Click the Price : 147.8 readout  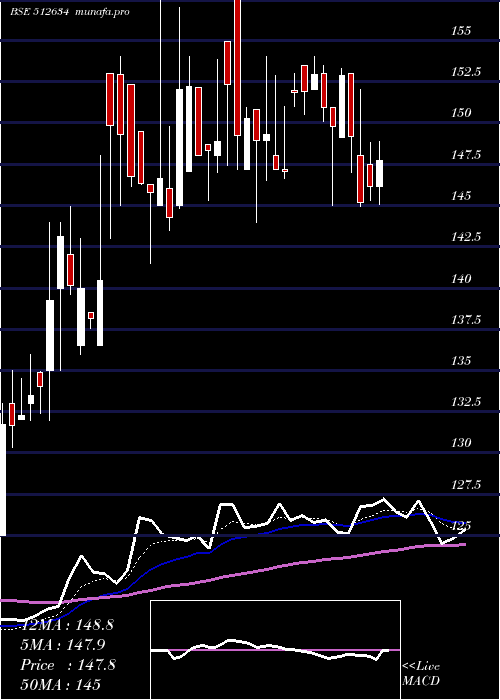click(68, 665)
